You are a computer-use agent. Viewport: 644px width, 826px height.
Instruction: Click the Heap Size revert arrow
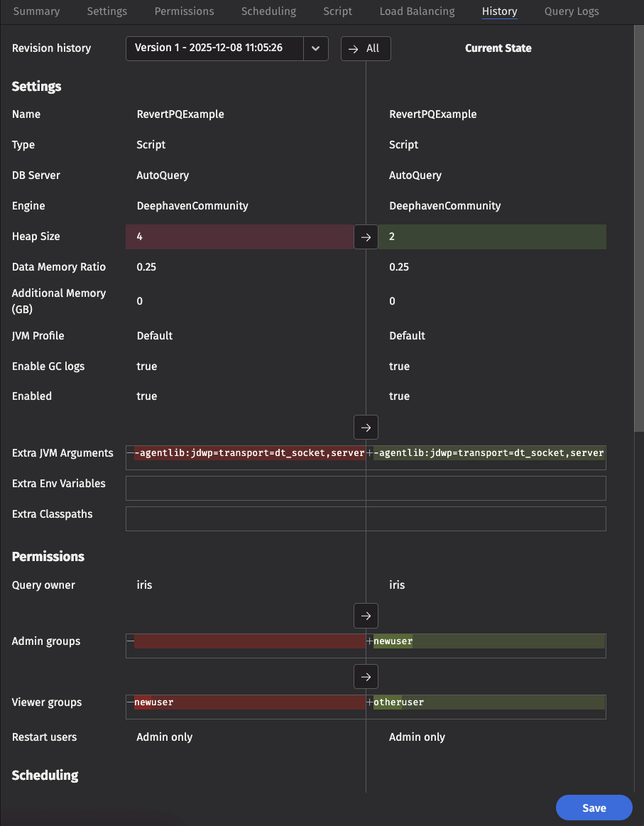coord(366,237)
